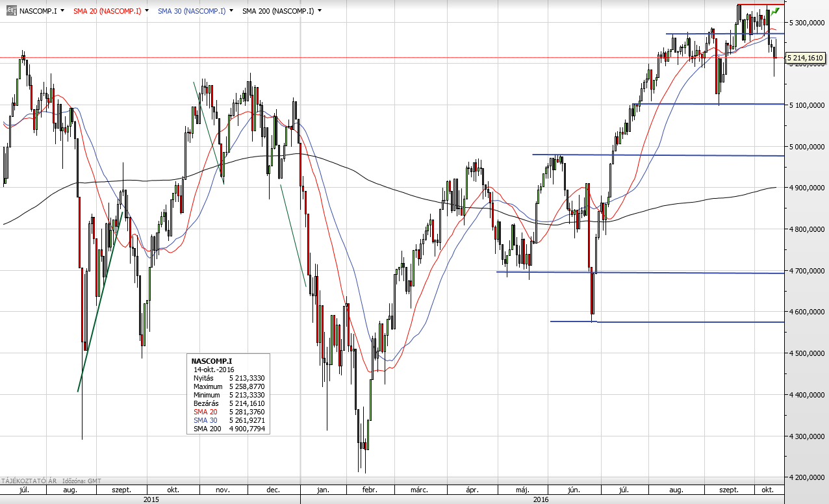Screen dimensions: 829x504
Task: Select the black SMA 200 (NASCOMP.I) legend label
Action: tap(278, 11)
